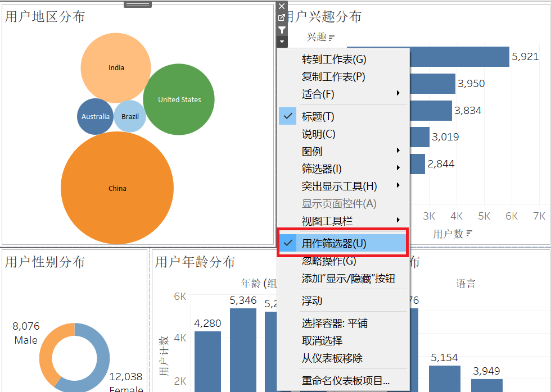
Task: Collapse the more-options dropdown arrow below the funnel
Action: click(282, 42)
